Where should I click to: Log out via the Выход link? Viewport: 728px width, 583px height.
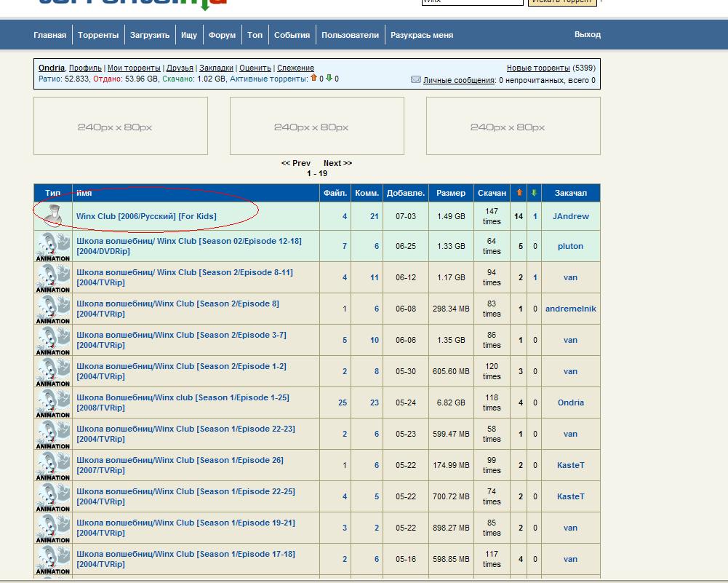click(x=588, y=34)
